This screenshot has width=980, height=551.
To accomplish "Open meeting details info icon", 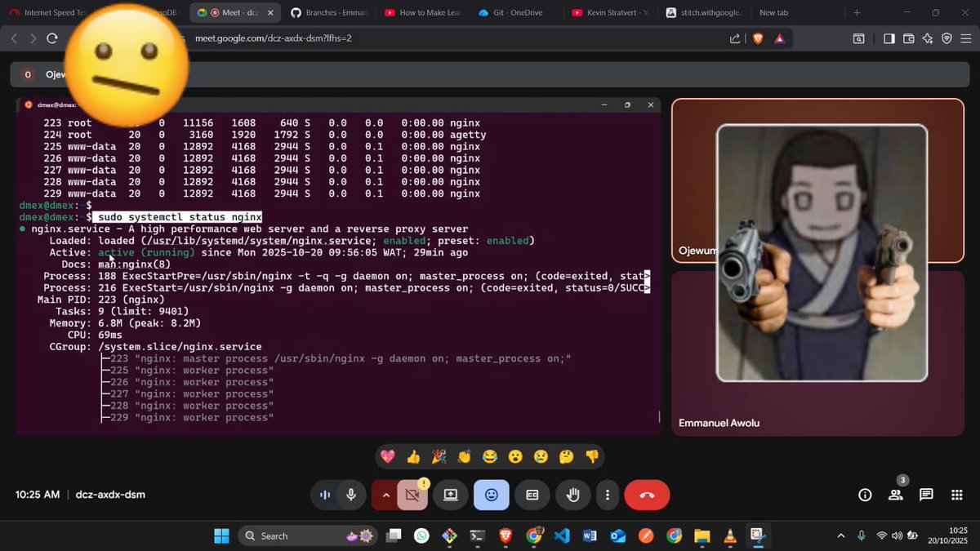I will [865, 495].
